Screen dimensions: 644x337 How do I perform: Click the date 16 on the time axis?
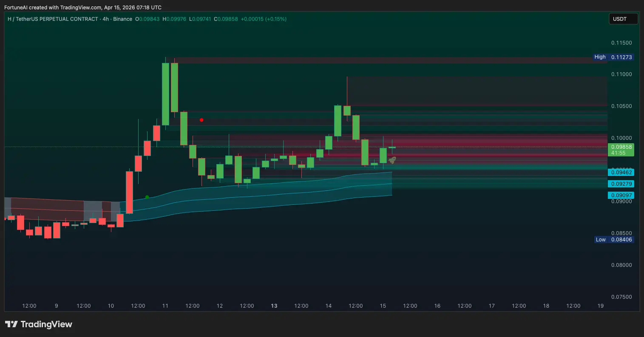[437, 306]
